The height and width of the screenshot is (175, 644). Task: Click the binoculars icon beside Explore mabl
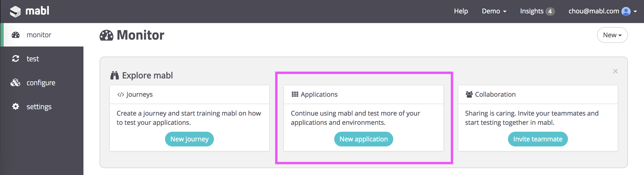(115, 75)
